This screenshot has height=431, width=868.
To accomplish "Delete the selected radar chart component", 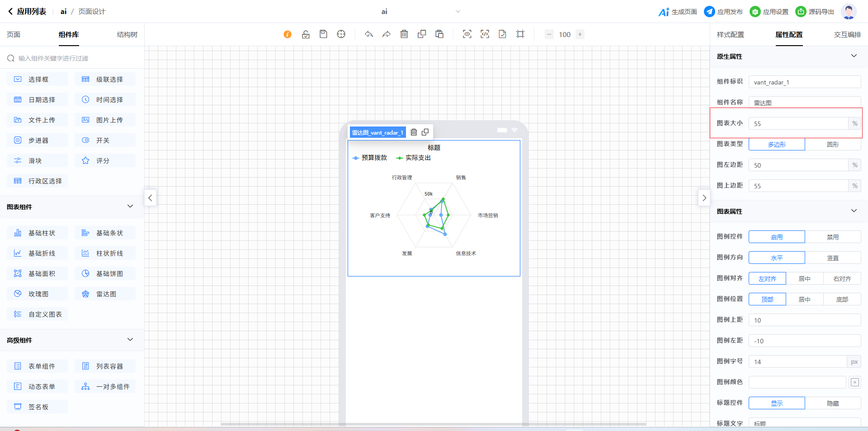I will (x=414, y=132).
